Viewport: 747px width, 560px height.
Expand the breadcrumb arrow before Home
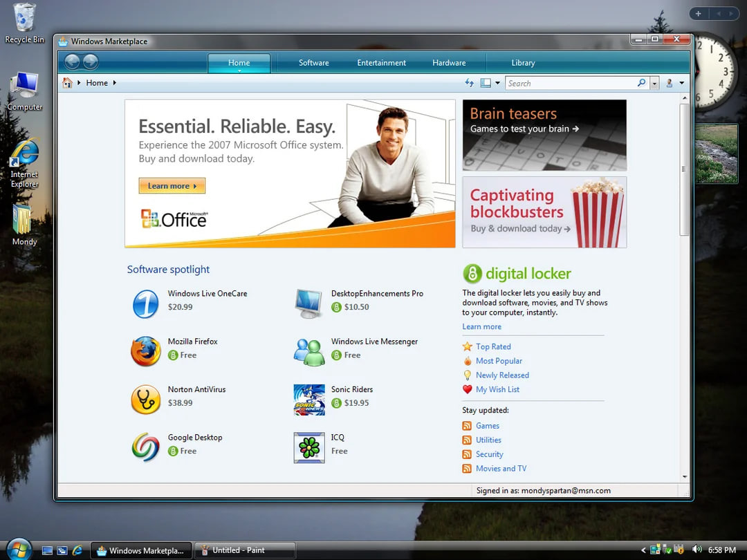point(79,83)
